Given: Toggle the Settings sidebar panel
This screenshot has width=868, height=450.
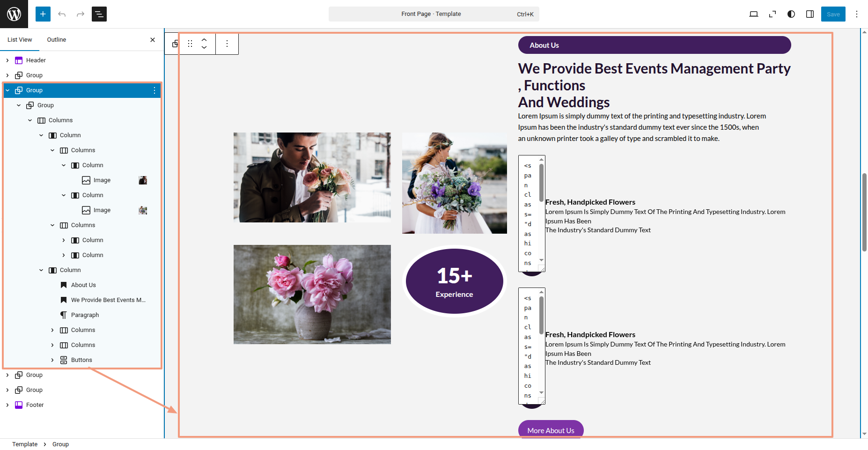Looking at the screenshot, I should (x=810, y=14).
